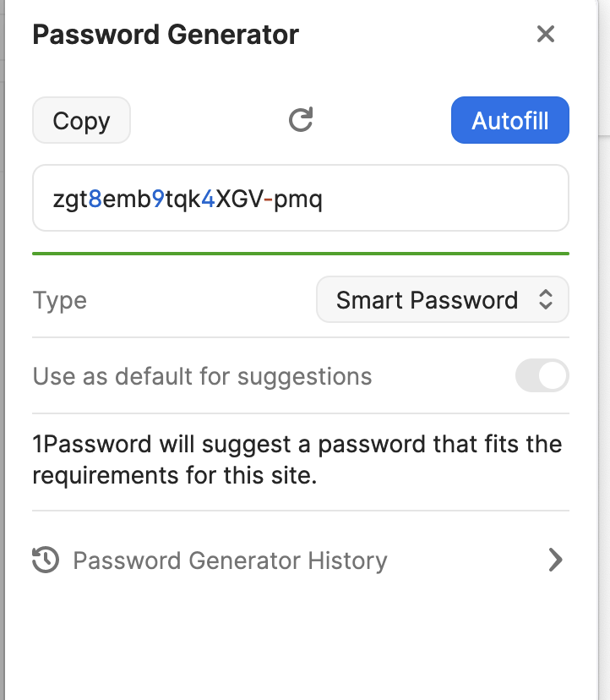610x700 pixels.
Task: Click the regenerate password refresh icon
Action: [301, 120]
